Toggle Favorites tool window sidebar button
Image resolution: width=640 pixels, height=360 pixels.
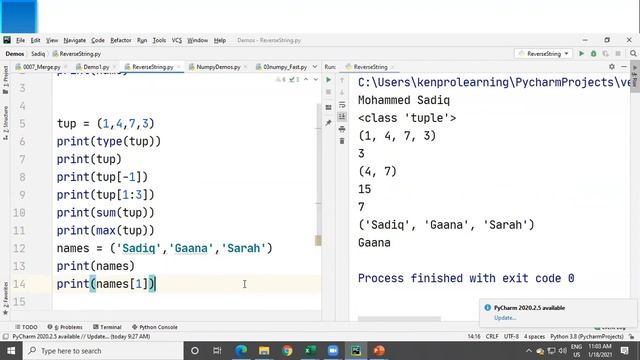[x=5, y=298]
